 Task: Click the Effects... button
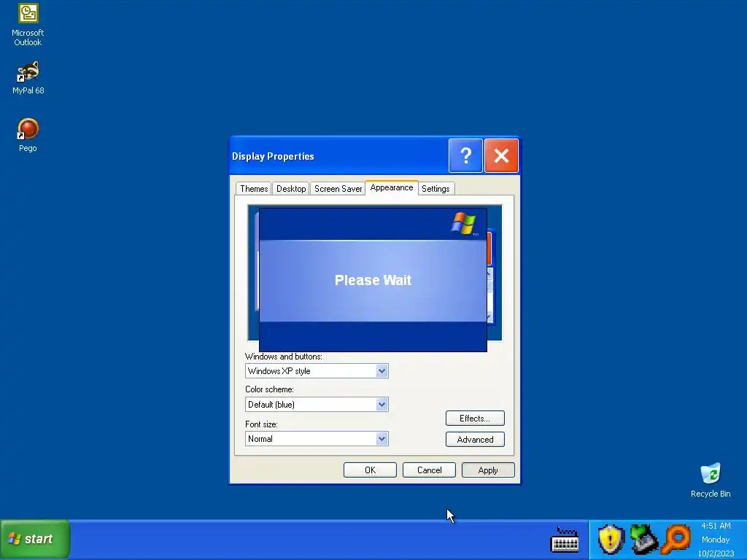coord(475,418)
